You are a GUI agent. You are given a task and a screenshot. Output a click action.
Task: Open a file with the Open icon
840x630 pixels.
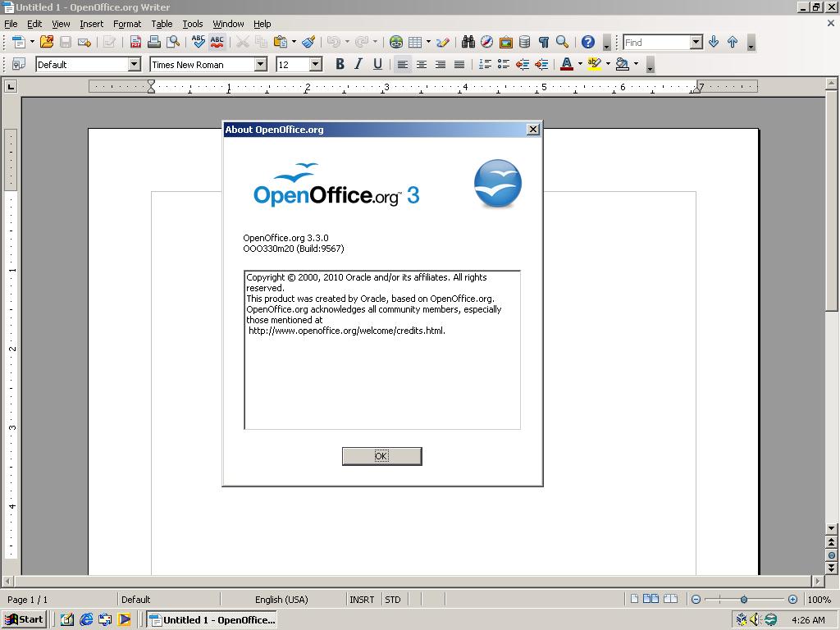47,42
